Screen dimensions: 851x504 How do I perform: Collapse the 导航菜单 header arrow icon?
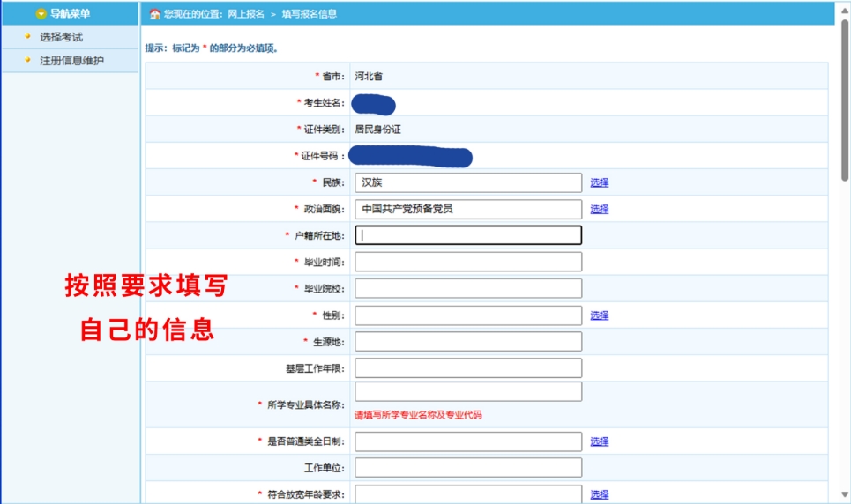(41, 13)
